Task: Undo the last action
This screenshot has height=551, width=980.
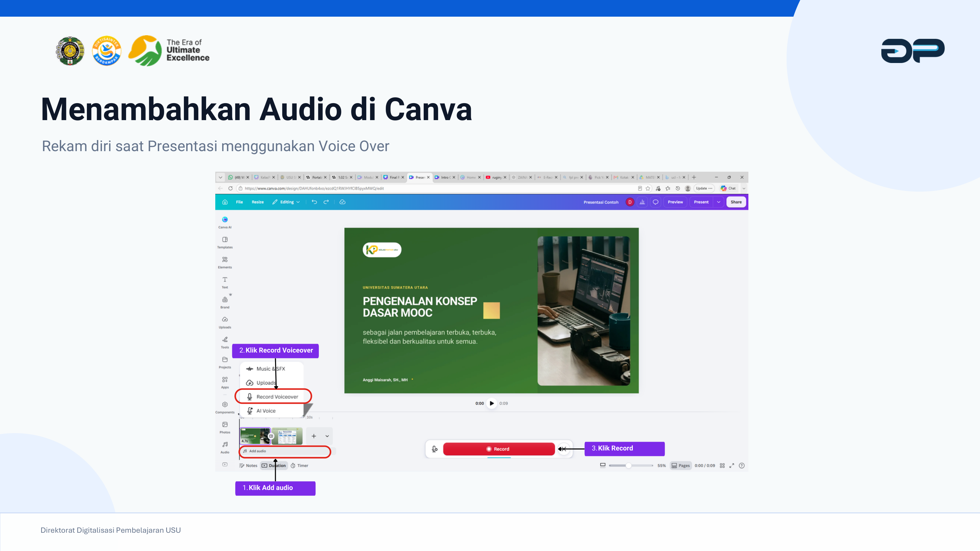Action: click(314, 202)
